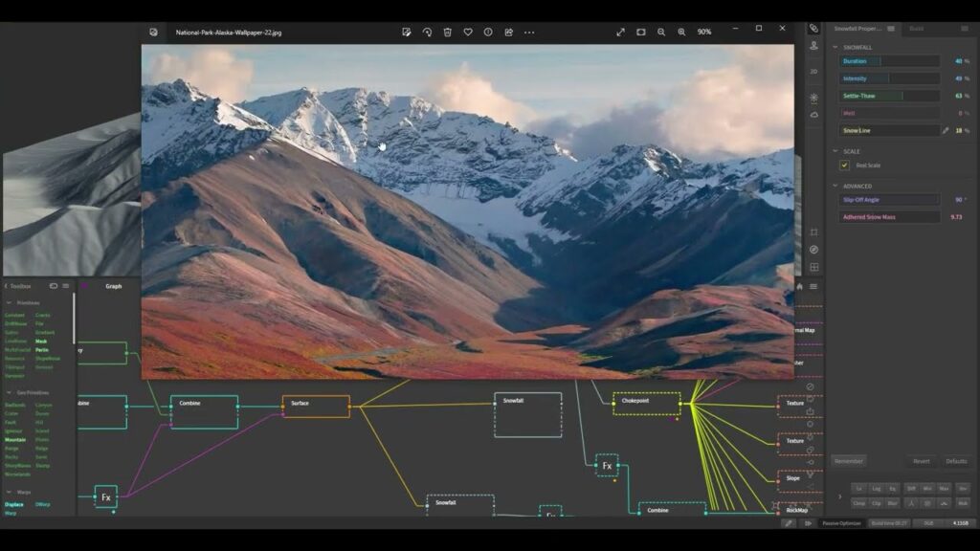Collapse the ADVANCED section
Screen dimensions: 980x551
pos(835,186)
